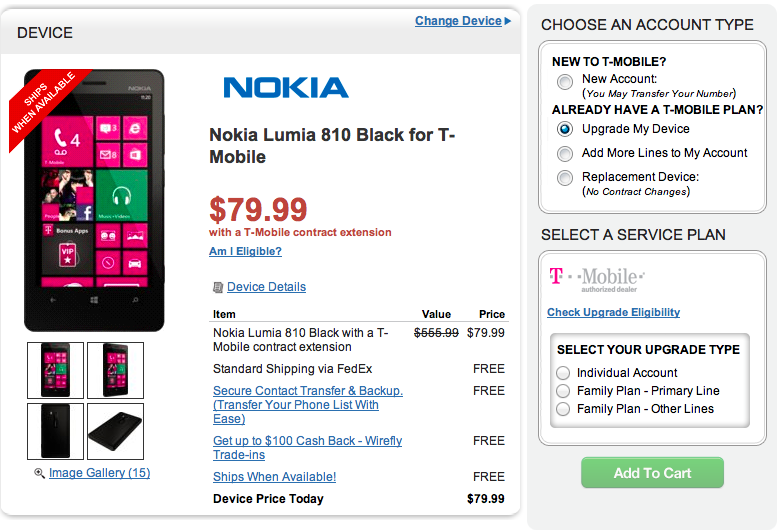Image resolution: width=778 pixels, height=532 pixels.
Task: Select Add More Lines to My Account
Action: click(x=566, y=154)
